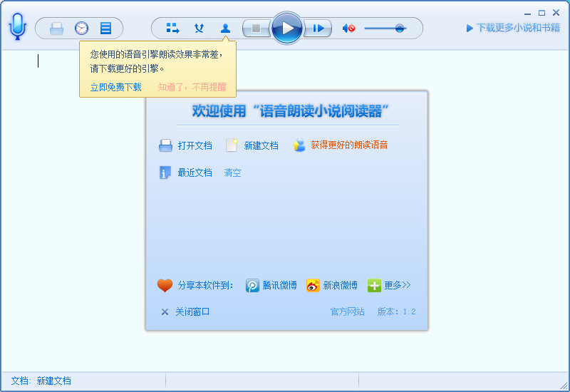Select the voice person icon in toolbar
The image size is (570, 392).
(x=225, y=28)
